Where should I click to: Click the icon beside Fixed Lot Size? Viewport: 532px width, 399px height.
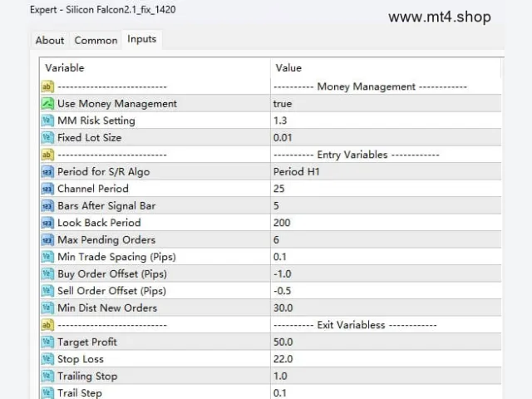(47, 137)
